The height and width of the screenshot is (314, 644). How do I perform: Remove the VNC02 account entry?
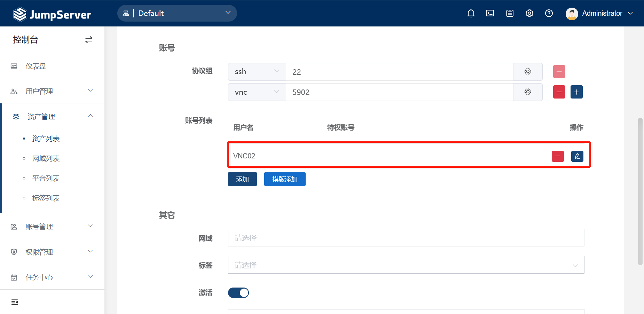click(x=558, y=156)
